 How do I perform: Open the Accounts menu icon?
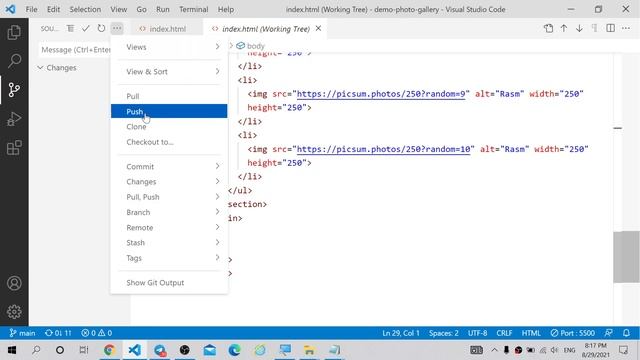click(x=14, y=283)
